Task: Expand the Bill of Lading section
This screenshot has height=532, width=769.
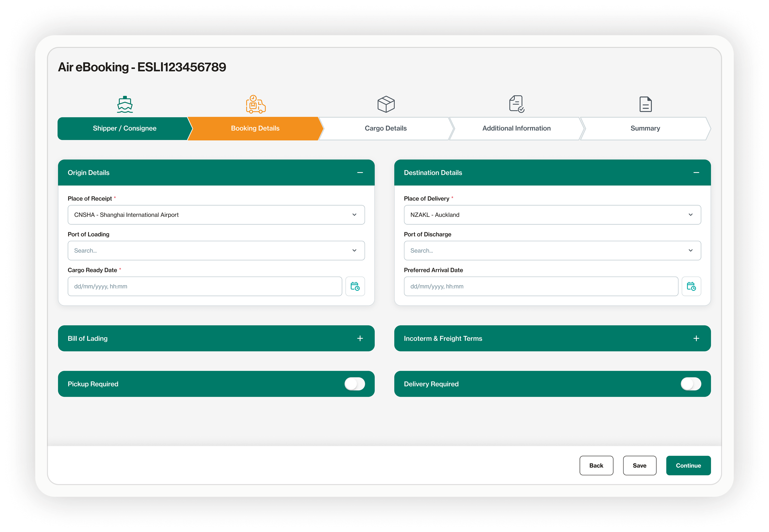Action: tap(360, 338)
